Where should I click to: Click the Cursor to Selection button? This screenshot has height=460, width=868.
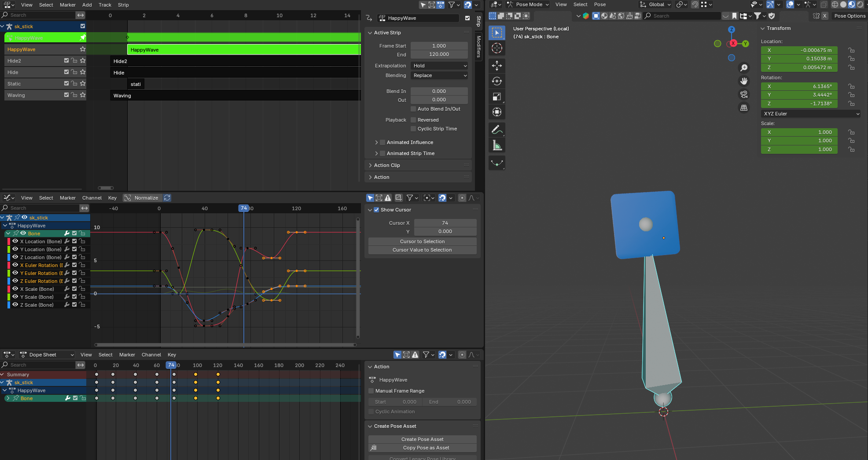coord(422,241)
